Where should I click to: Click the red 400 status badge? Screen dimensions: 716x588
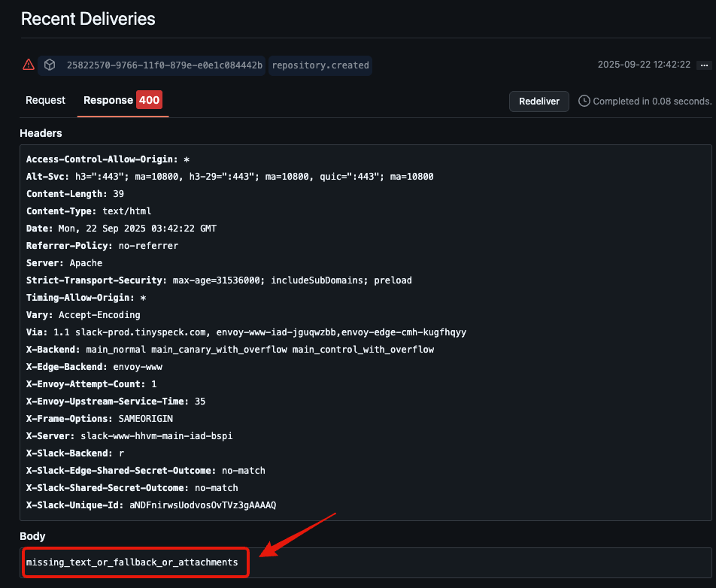(x=150, y=100)
